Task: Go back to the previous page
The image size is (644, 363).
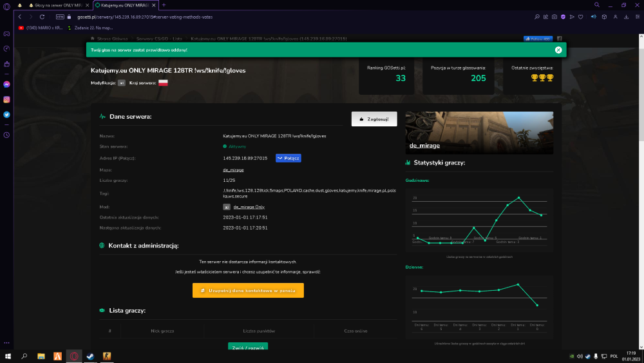Action: (x=20, y=17)
